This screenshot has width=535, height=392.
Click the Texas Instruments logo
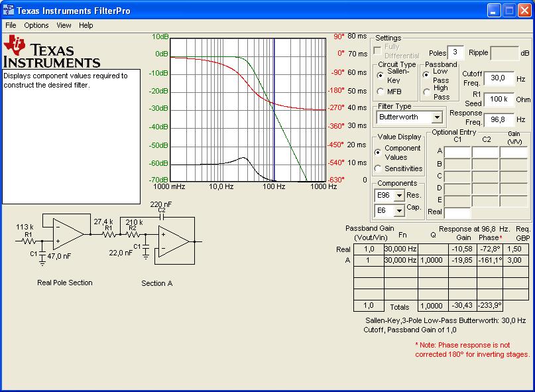click(x=52, y=52)
